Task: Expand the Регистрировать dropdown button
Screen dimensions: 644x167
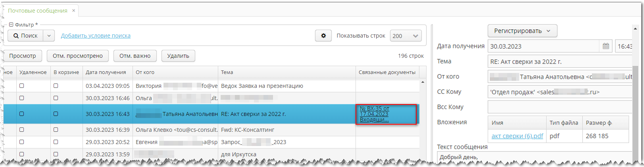Action: (522, 31)
